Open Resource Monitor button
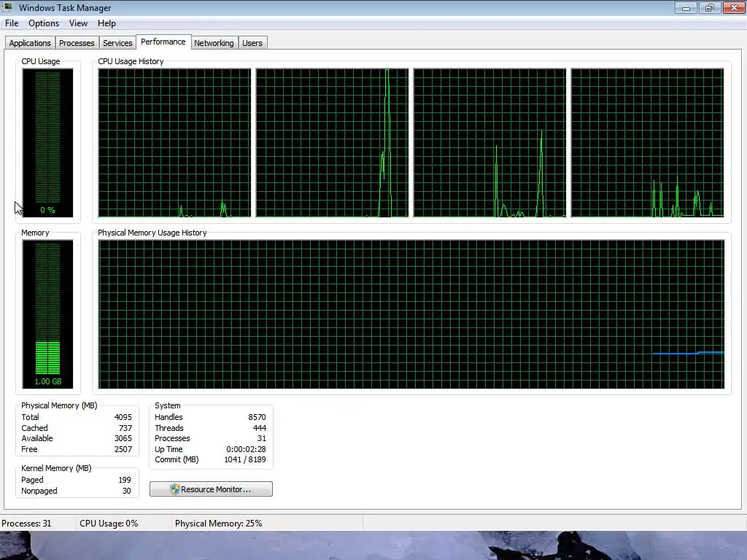747x560 pixels. (211, 489)
